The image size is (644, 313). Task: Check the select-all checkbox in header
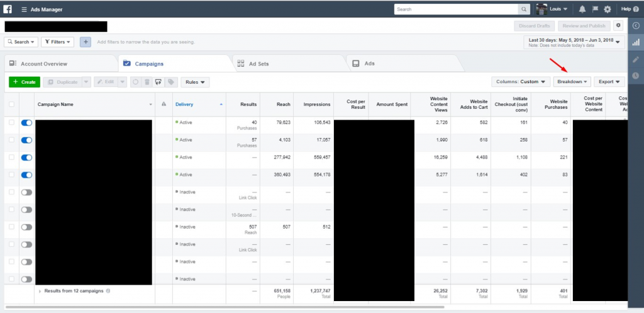click(x=11, y=104)
